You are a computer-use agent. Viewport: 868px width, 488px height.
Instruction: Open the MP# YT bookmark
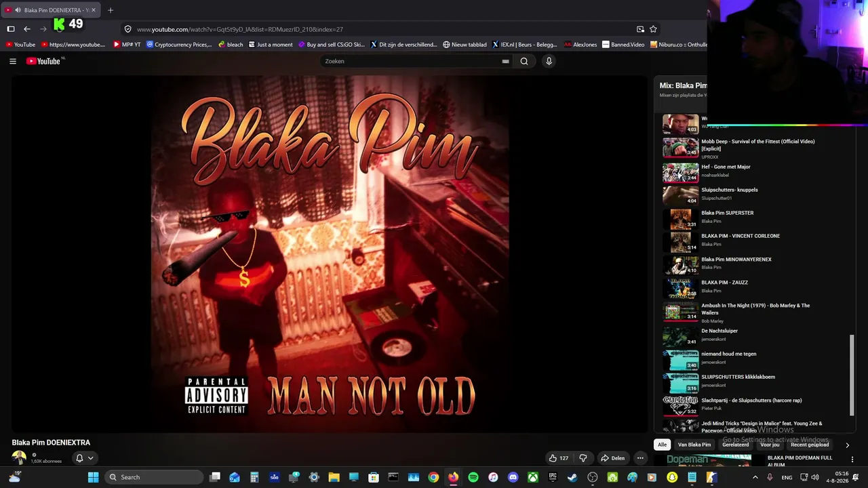127,45
